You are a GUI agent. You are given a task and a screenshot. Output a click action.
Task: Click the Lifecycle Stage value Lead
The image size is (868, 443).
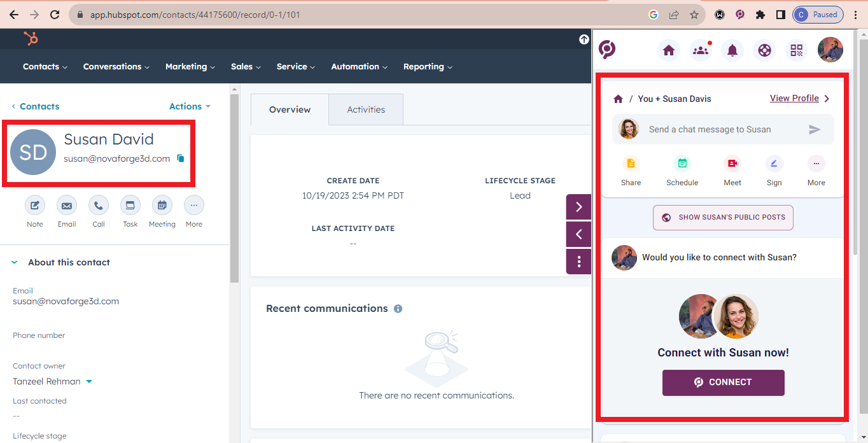click(x=520, y=195)
